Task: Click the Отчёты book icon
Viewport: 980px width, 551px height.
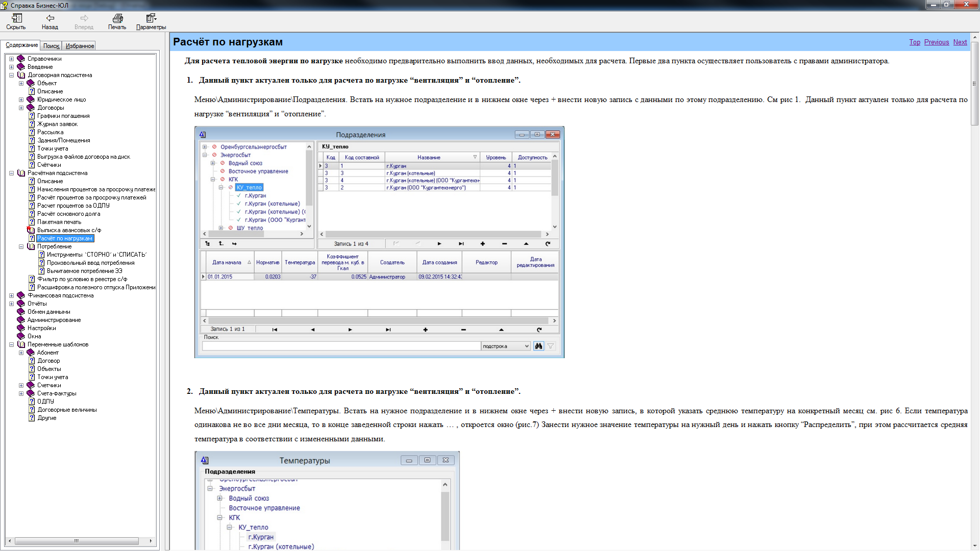Action: coord(21,304)
